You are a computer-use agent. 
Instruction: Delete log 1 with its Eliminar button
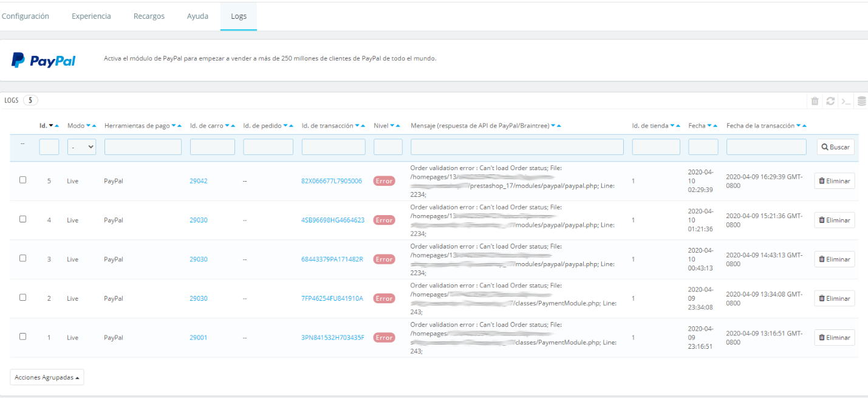[835, 337]
